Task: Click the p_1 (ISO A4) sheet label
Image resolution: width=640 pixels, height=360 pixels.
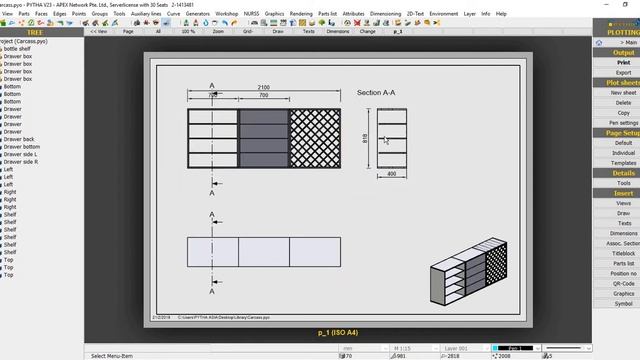Action: click(338, 333)
